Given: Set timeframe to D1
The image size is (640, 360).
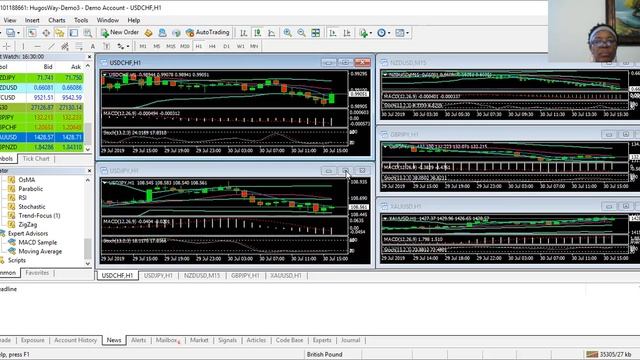Looking at the screenshot, I should 227,46.
